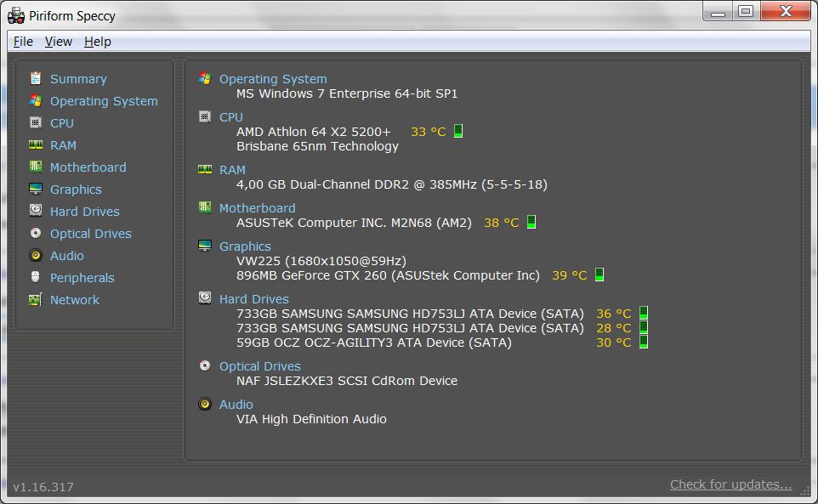
Task: Click the GeForce GTX 260 temperature gauge icon
Action: 599,275
